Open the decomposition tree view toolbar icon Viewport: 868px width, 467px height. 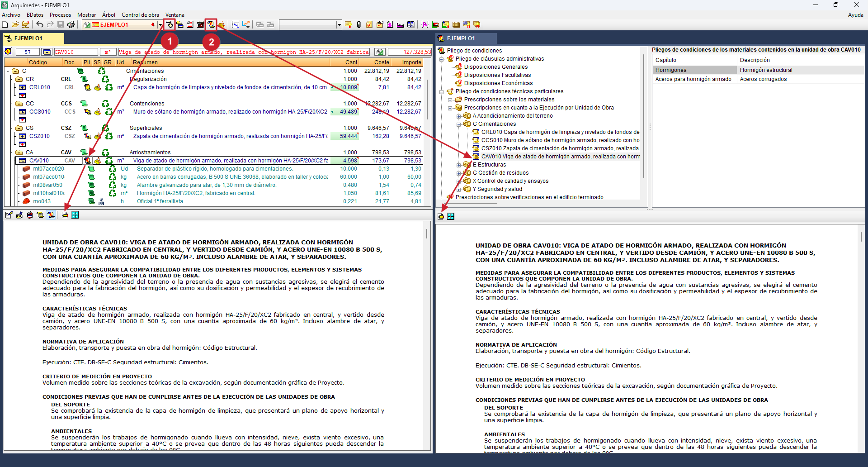pyautogui.click(x=170, y=24)
